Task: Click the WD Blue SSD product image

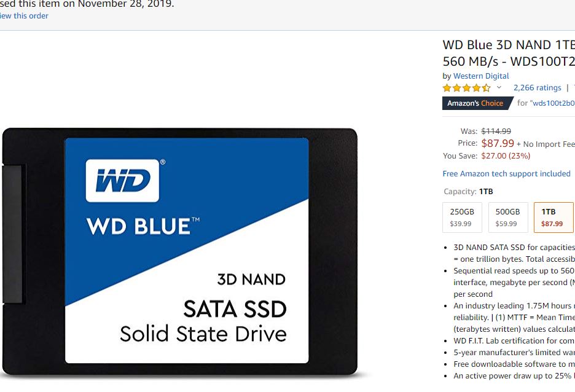Action: 179,252
